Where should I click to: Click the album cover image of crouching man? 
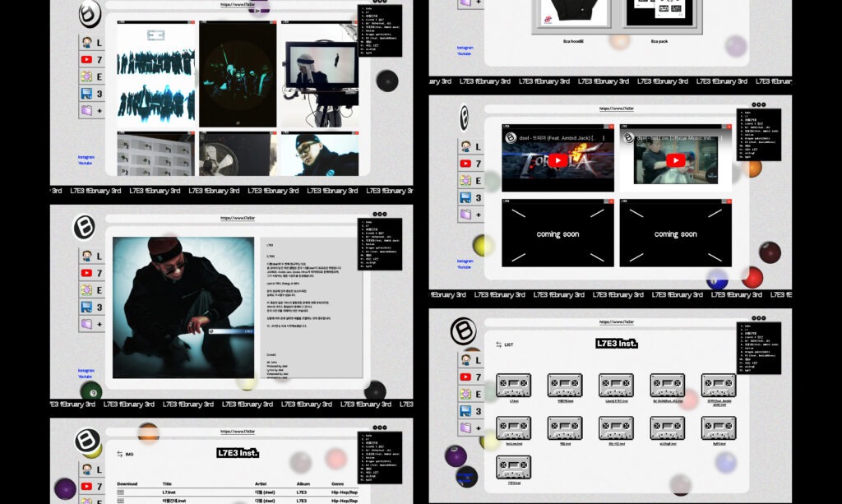183,307
